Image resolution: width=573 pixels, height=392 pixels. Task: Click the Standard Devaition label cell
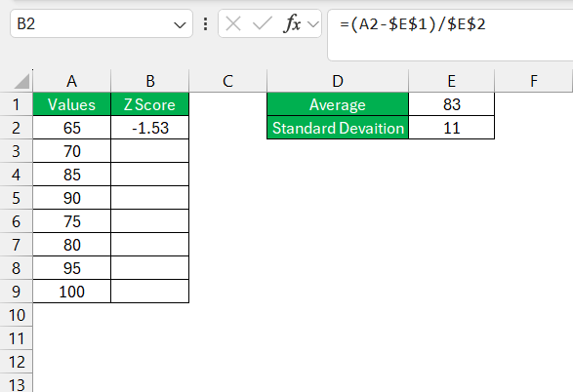338,128
